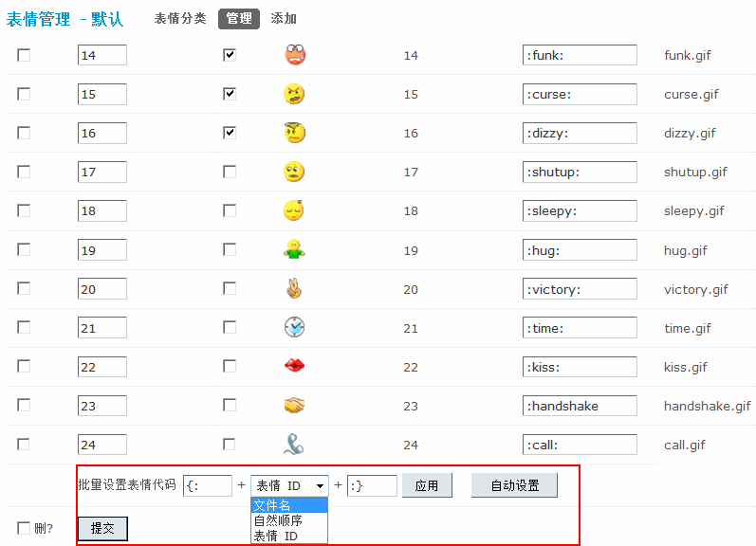Click the sleepy smiley emoticon image
This screenshot has width=756, height=546.
[x=294, y=210]
